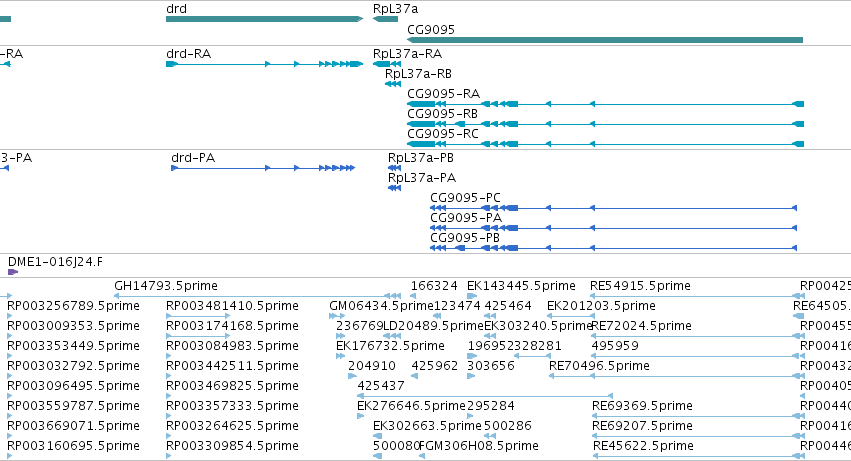The image size is (851, 461).
Task: Click the DME1-016J24.F label
Action: pos(55,262)
